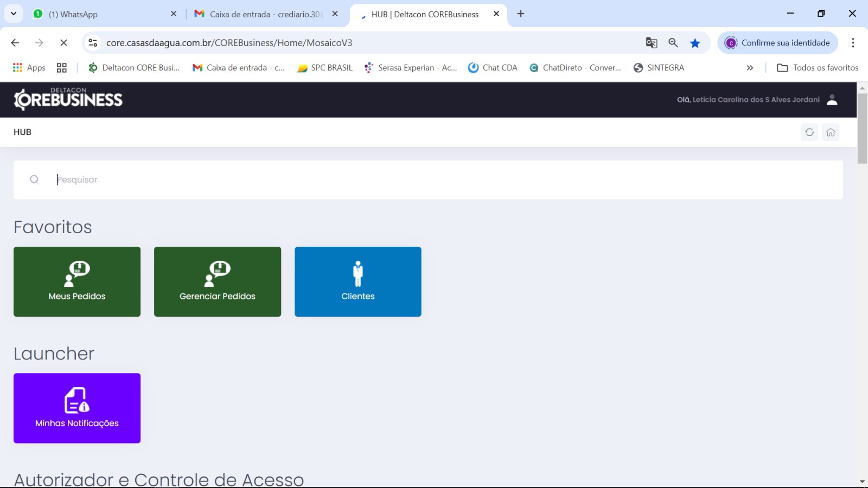Open the Clientes blue tile
The width and height of the screenshot is (868, 488).
click(358, 281)
